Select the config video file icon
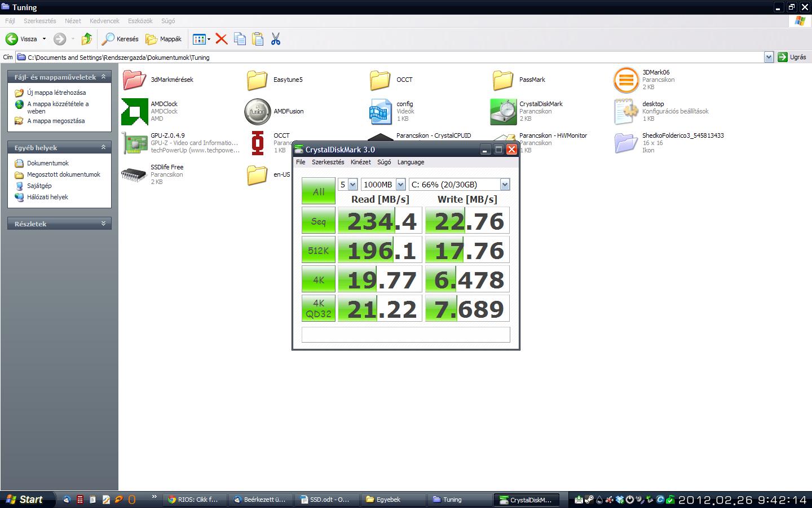Screen dimensions: 812x508 click(x=381, y=112)
